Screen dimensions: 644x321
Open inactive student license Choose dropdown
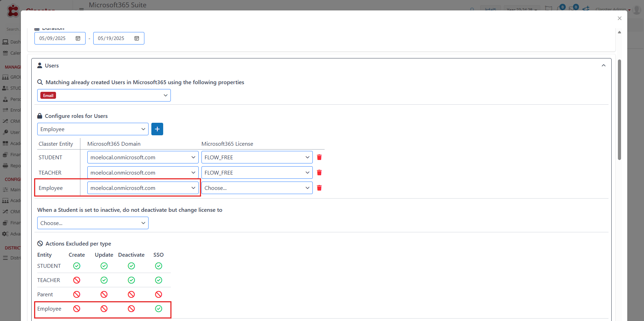pyautogui.click(x=93, y=223)
